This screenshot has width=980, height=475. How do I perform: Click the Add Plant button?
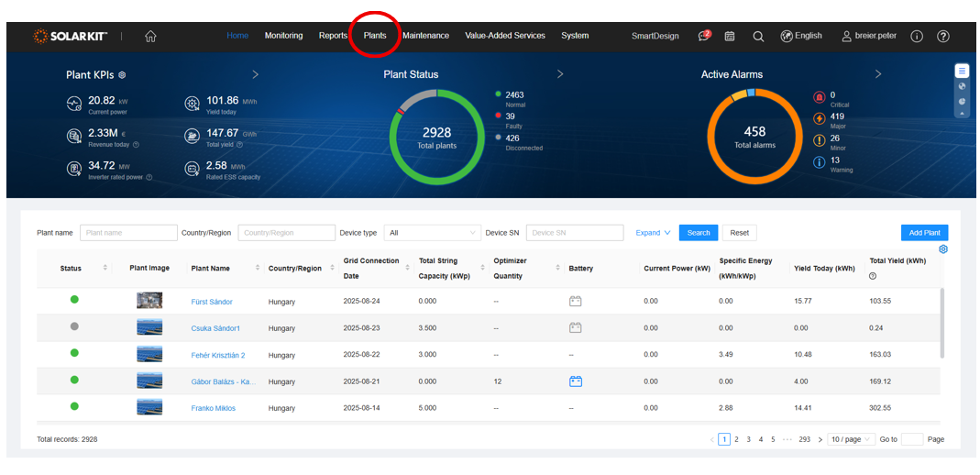coord(924,233)
